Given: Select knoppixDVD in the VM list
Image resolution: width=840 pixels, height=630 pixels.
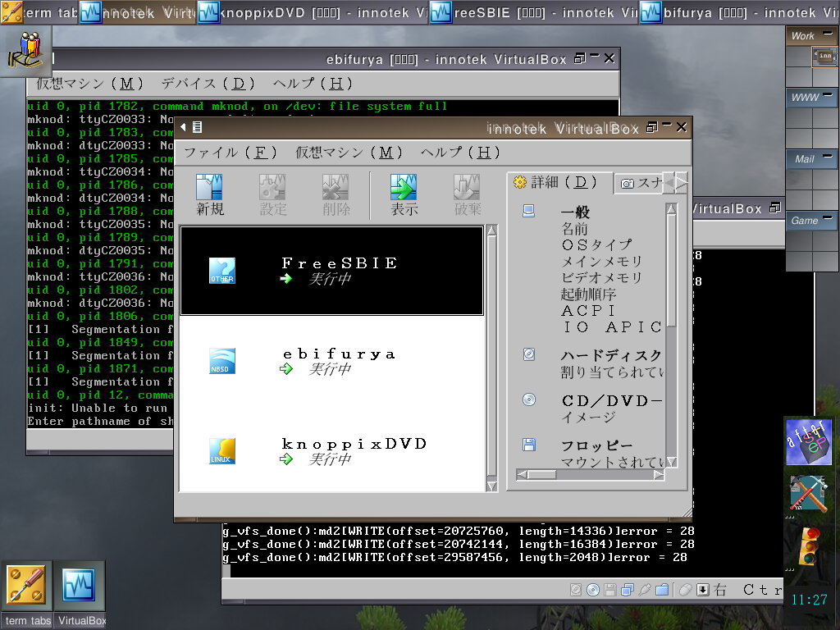Looking at the screenshot, I should [331, 451].
